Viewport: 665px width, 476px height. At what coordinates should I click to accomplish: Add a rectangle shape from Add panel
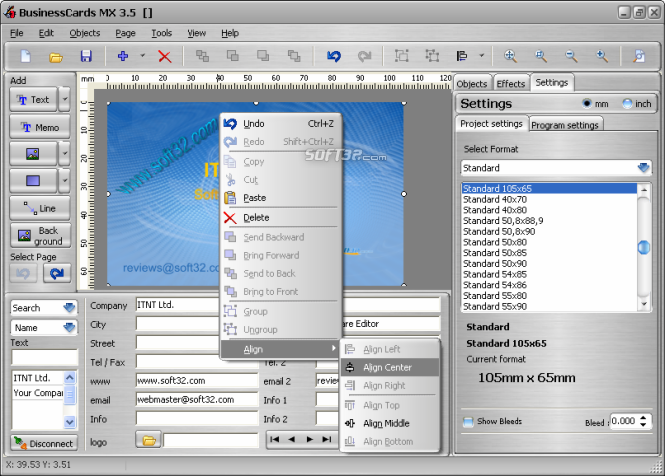tap(33, 181)
